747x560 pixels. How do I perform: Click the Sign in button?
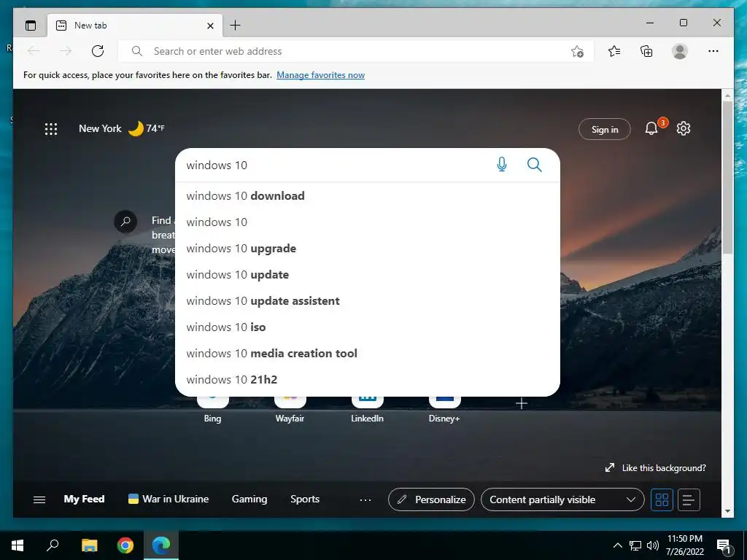pos(605,129)
